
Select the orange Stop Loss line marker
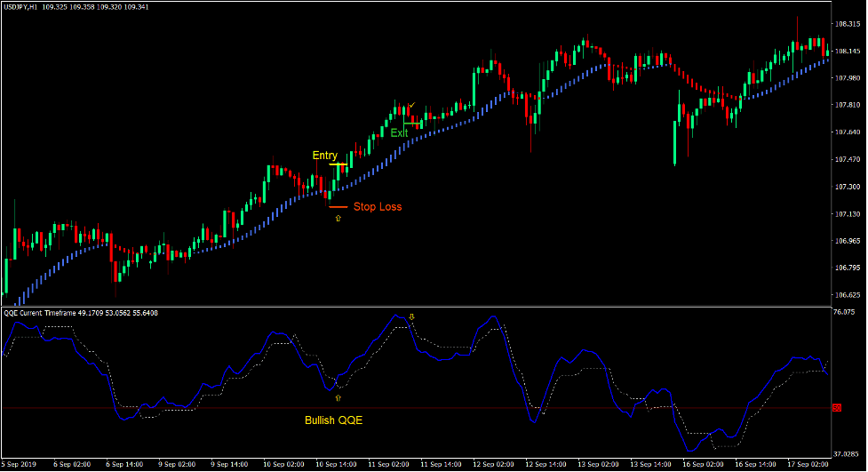pyautogui.click(x=338, y=206)
